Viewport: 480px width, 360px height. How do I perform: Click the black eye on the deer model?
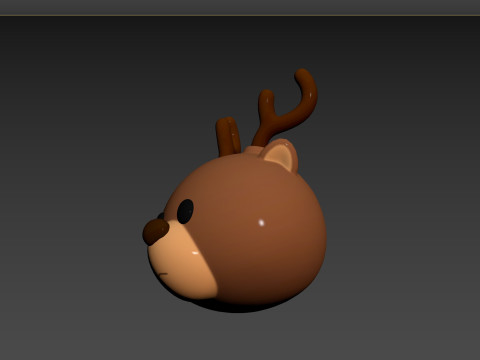pyautogui.click(x=185, y=211)
